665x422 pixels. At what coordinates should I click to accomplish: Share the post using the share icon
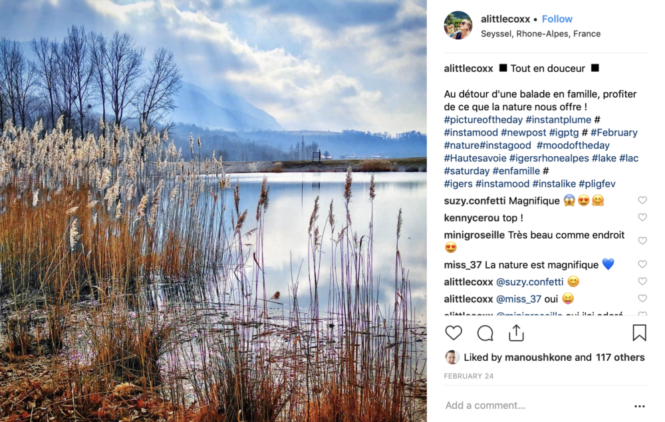click(516, 333)
